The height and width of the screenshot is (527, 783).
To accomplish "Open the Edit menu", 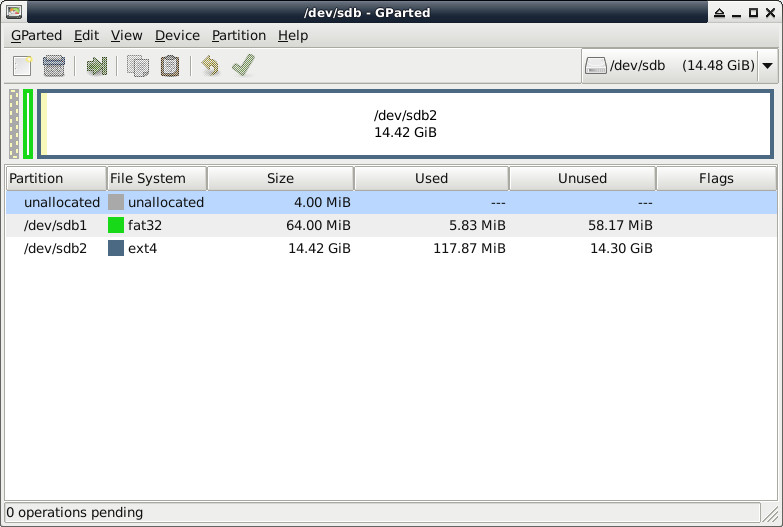I will pos(86,35).
